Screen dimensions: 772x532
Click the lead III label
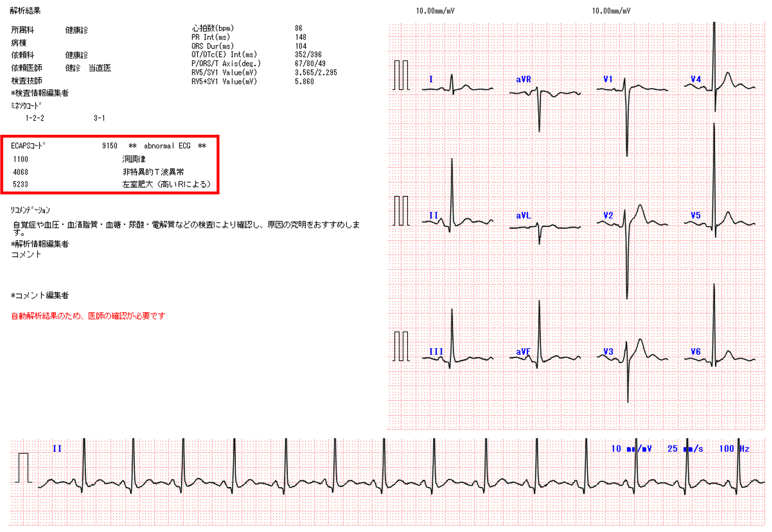click(x=436, y=352)
